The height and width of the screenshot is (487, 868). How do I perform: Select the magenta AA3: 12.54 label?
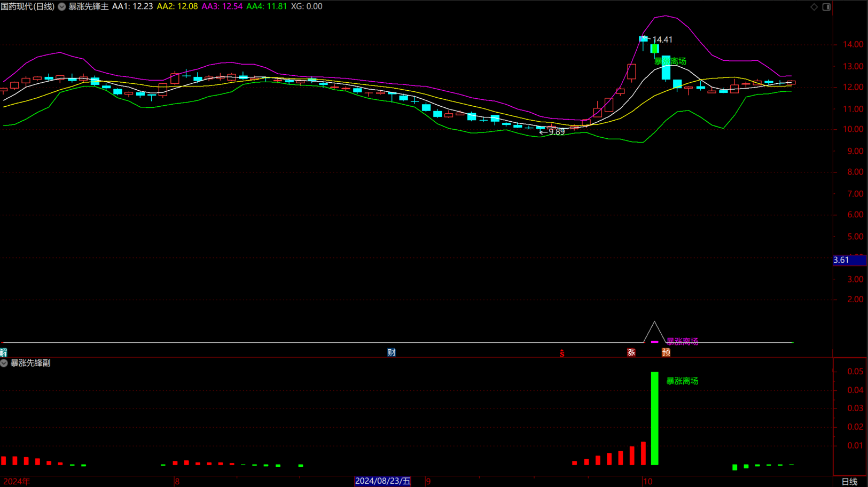coord(222,6)
